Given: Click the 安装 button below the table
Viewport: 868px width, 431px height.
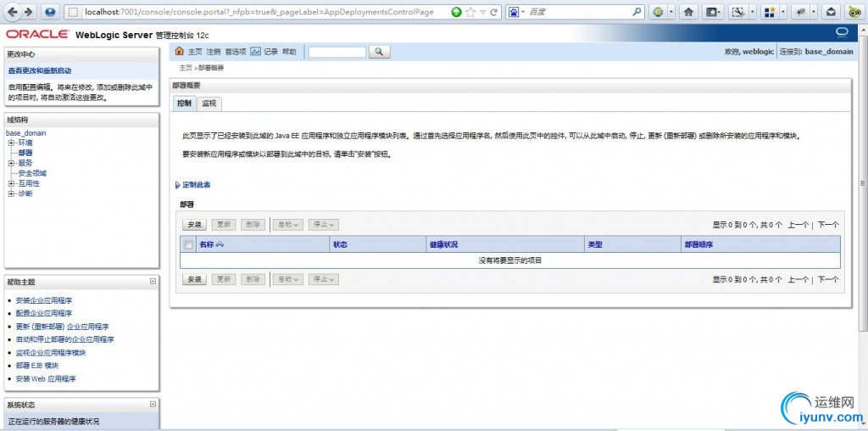Looking at the screenshot, I should 194,279.
